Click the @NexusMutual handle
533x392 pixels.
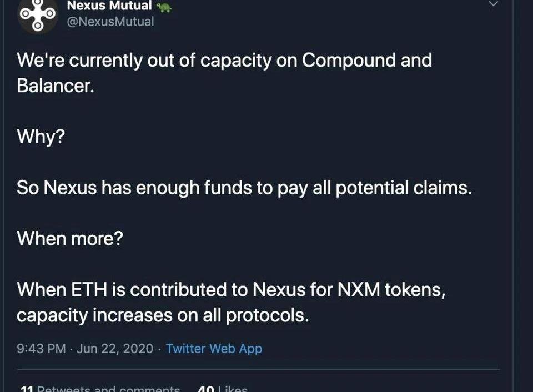click(110, 22)
